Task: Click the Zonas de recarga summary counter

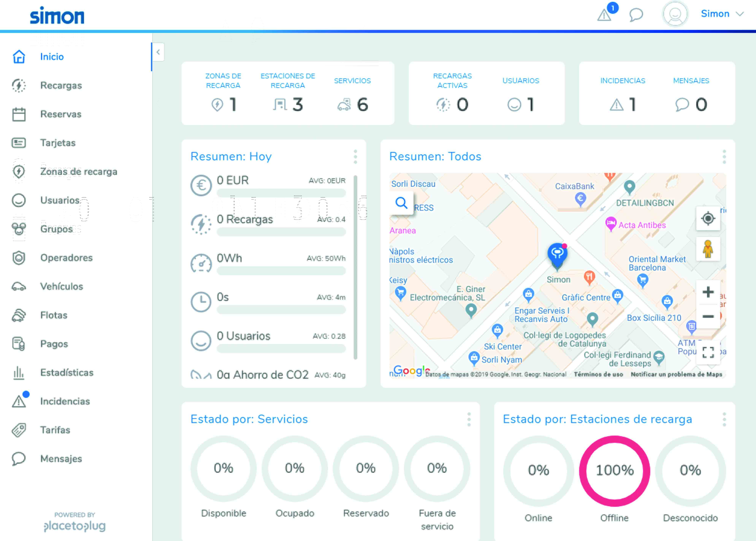Action: 223,93
